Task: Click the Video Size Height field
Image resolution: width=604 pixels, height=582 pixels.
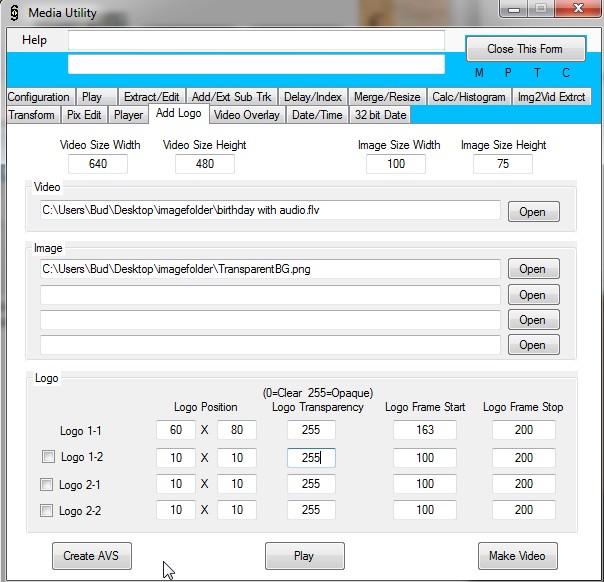Action: [x=205, y=164]
